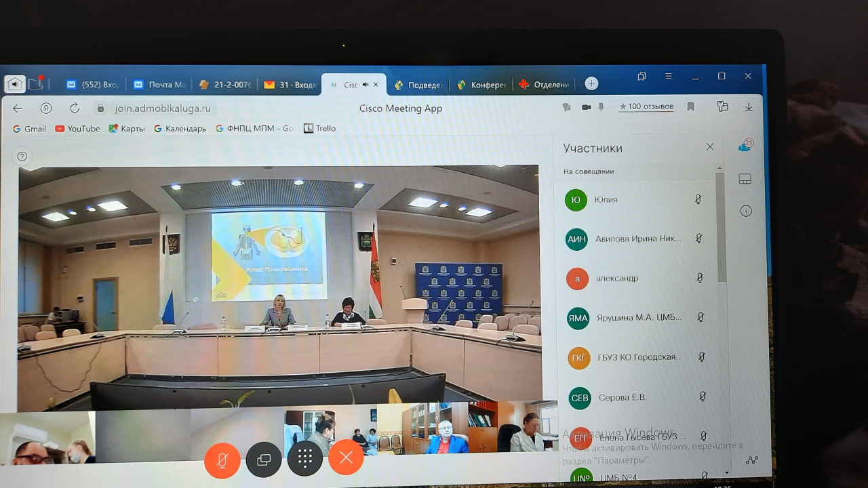Switch to the Конферен... tab
868x488 pixels.
coord(481,85)
